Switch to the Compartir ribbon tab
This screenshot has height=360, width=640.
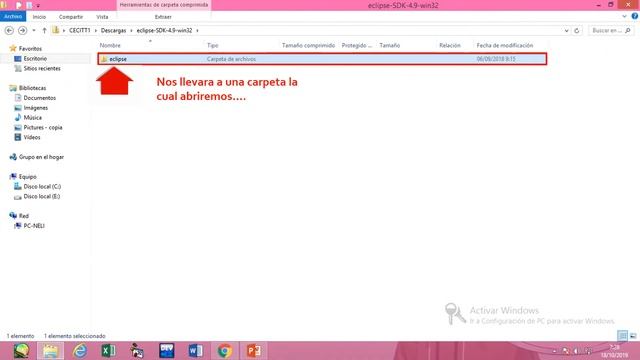[x=71, y=17]
